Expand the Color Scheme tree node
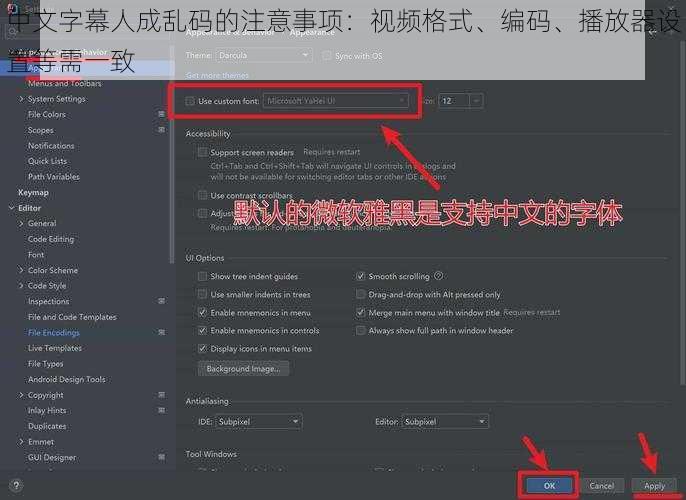Viewport: 686px width, 500px height. click(21, 270)
